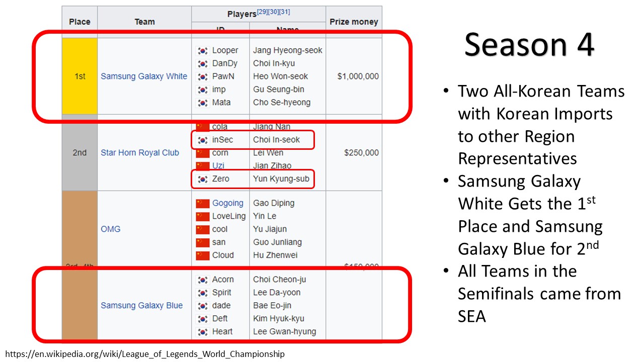Image resolution: width=644 pixels, height=362 pixels.
Task: Click the Chinese flag next to LoveLing
Action: pos(203,216)
